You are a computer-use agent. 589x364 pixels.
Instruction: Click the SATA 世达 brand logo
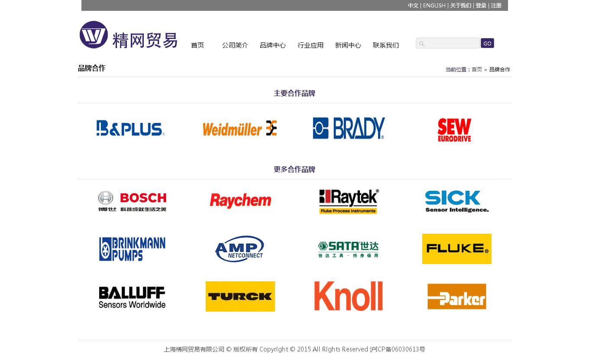[348, 249]
